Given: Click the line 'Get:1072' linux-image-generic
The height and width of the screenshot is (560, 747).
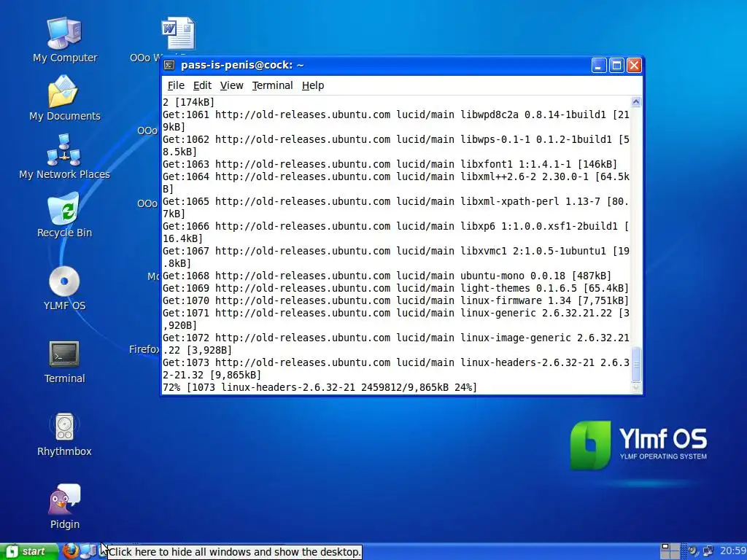Looking at the screenshot, I should (x=396, y=344).
